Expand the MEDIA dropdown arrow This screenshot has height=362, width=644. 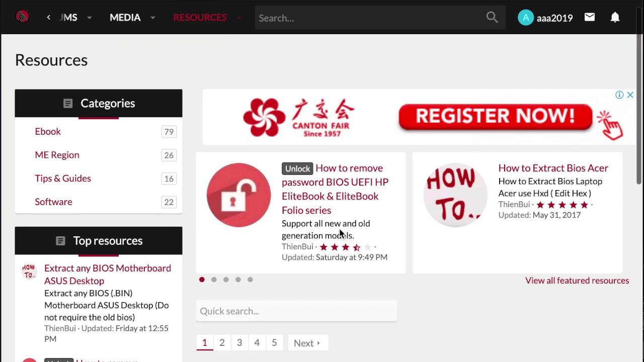[152, 18]
